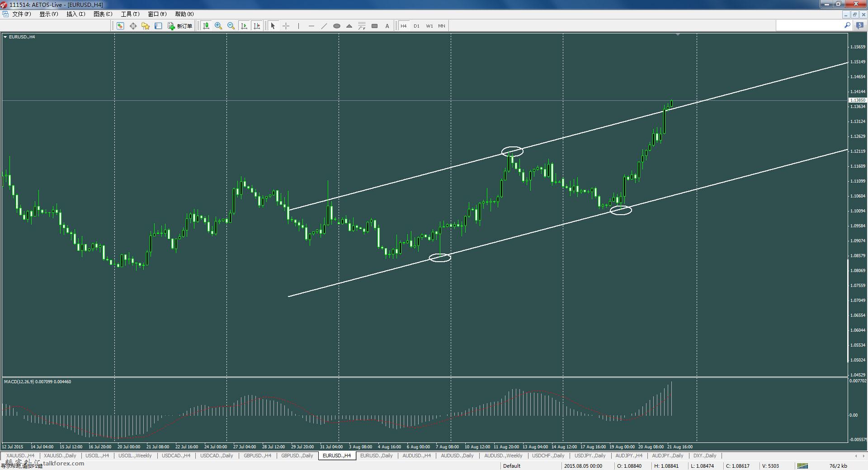Open the 窗口(W) menu
The height and width of the screenshot is (470, 868).
click(x=157, y=14)
